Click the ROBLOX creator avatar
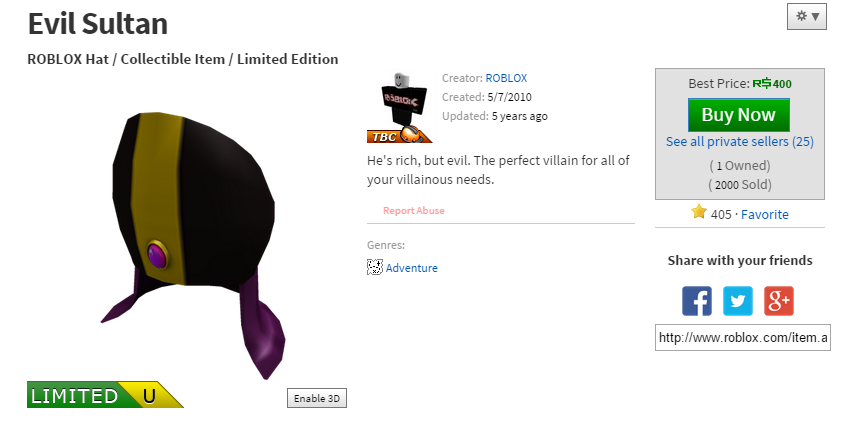 point(399,100)
